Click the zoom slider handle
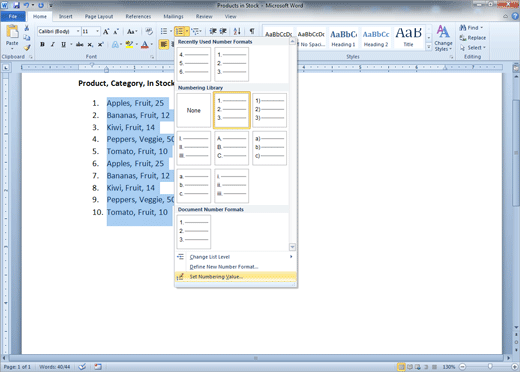Screen dimensions: 520x372 coord(490,367)
